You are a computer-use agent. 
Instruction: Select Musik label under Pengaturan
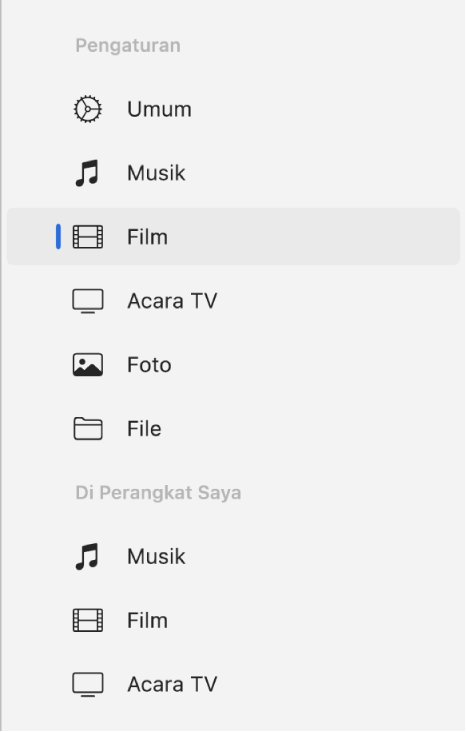(x=156, y=173)
